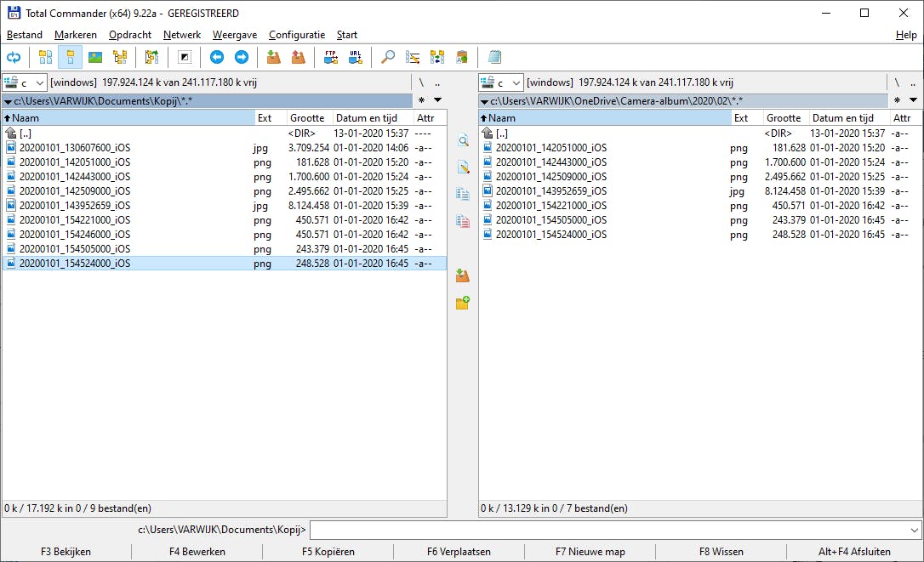Select 20200101_154246000_iOS in left panel

click(224, 235)
